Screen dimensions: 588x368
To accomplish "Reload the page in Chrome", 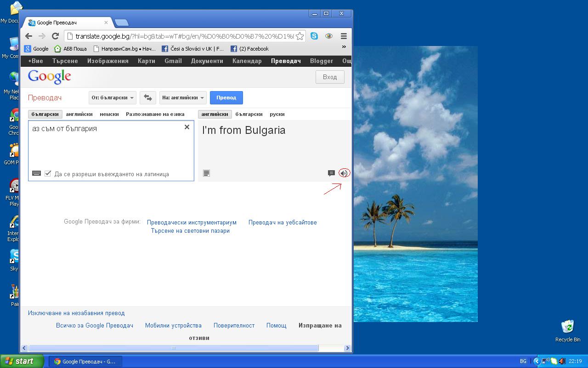I will point(55,36).
